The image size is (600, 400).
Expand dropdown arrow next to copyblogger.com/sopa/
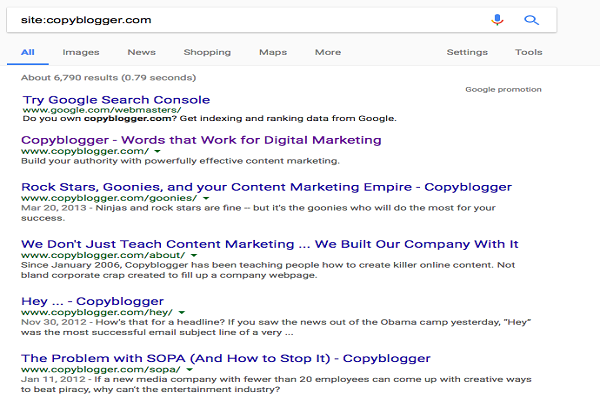(x=189, y=370)
